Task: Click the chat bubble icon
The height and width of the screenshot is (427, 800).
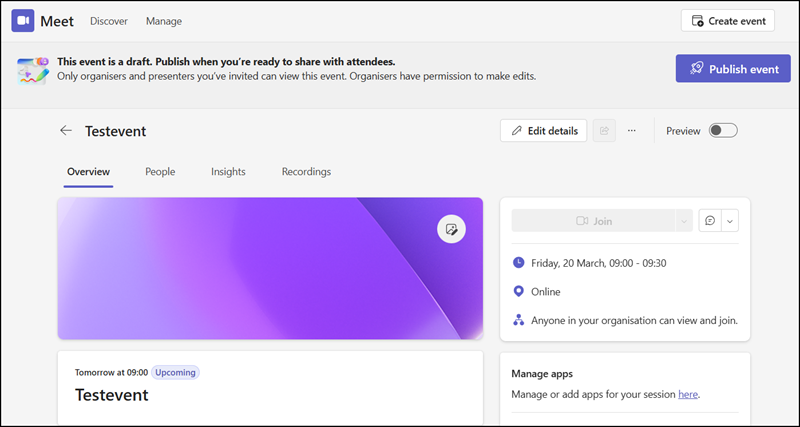Action: click(710, 221)
